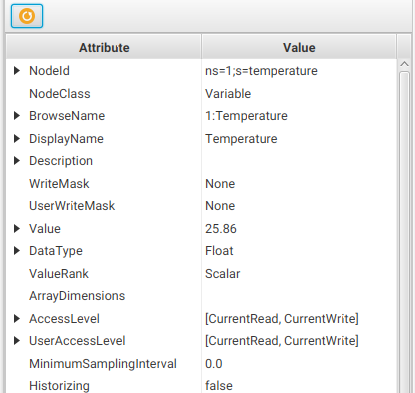Image resolution: width=415 pixels, height=393 pixels.
Task: Click the UserAccessLevel label text
Action: click(77, 341)
